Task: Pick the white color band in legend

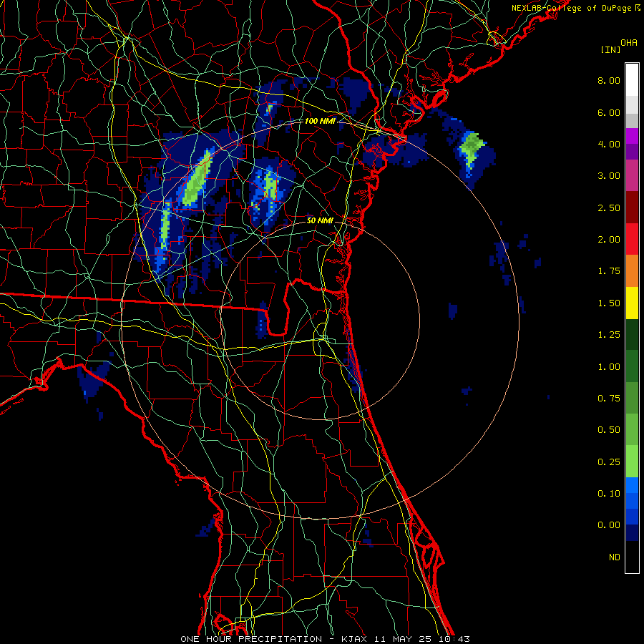Action: (632, 80)
